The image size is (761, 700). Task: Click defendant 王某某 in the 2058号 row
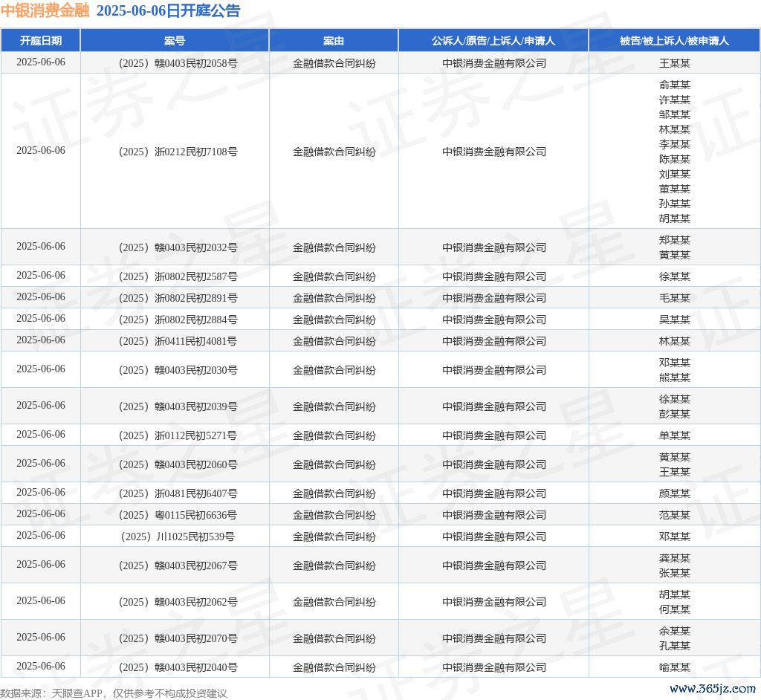pyautogui.click(x=675, y=64)
